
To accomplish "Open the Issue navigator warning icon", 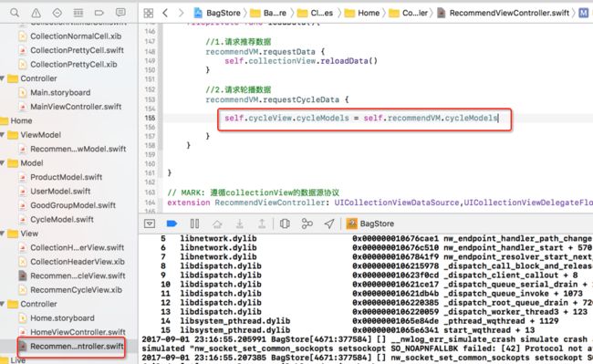I will [36, 14].
